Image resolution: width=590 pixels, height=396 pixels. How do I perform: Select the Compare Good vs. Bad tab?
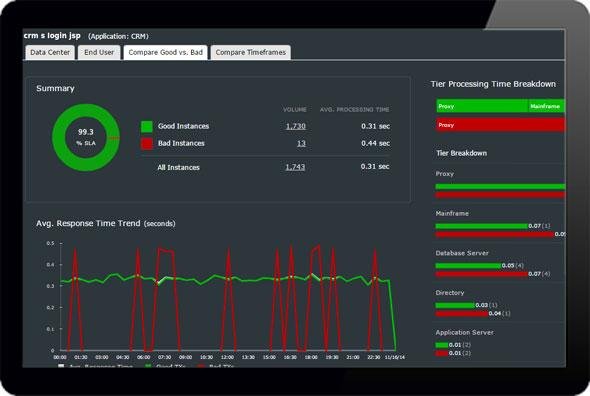166,53
